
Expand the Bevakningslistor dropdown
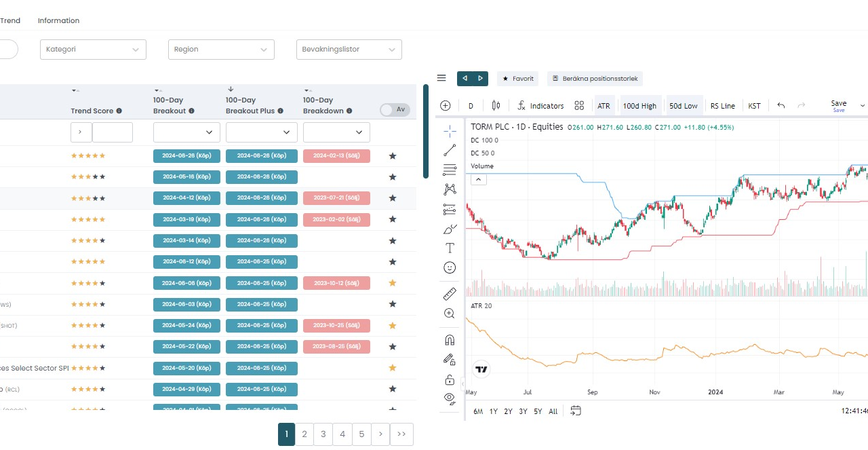[x=349, y=50]
